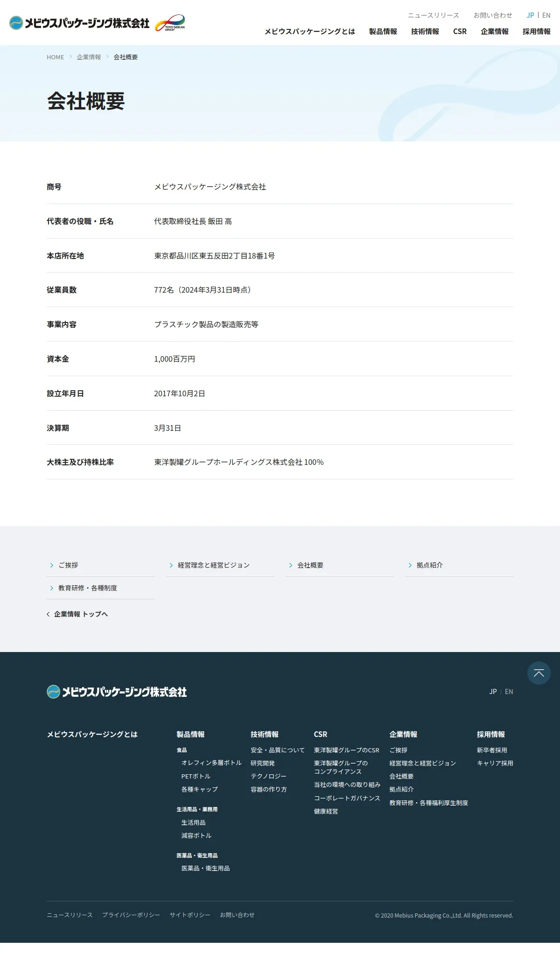Select JP in footer language switch
This screenshot has width=560, height=954.
pyautogui.click(x=493, y=692)
